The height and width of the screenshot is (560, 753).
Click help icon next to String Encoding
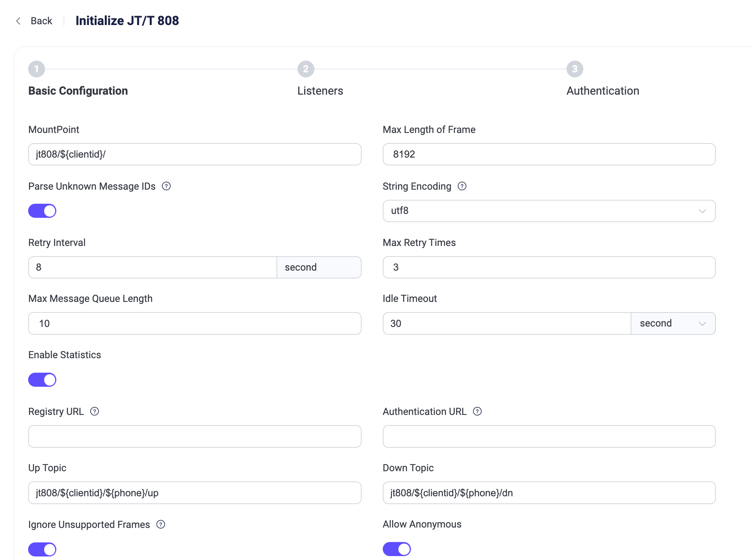(x=462, y=186)
